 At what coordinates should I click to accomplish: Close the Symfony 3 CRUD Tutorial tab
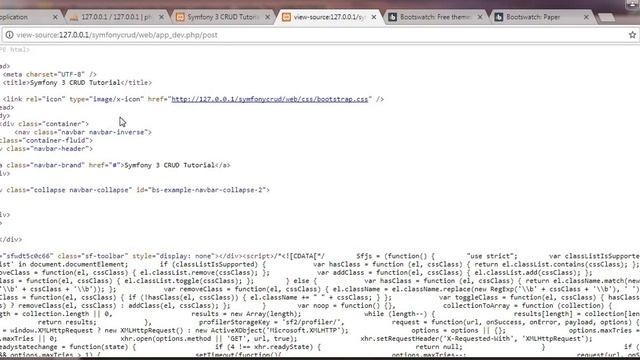(x=267, y=17)
